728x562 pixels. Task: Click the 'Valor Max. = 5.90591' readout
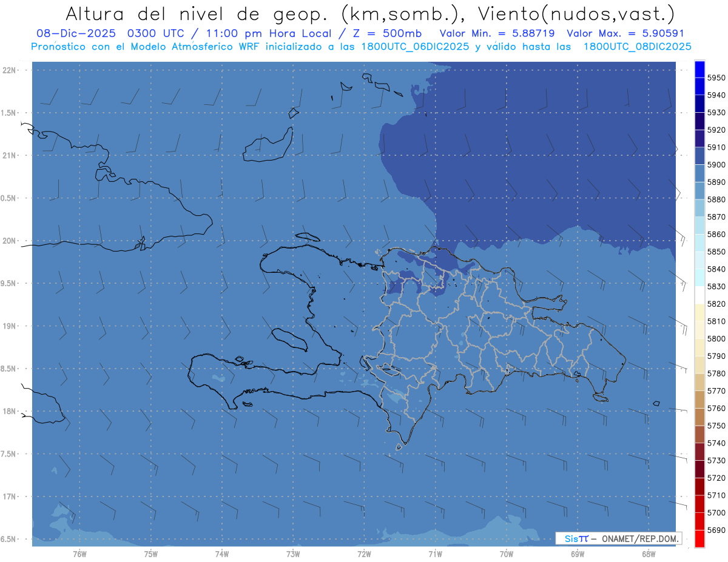[625, 33]
